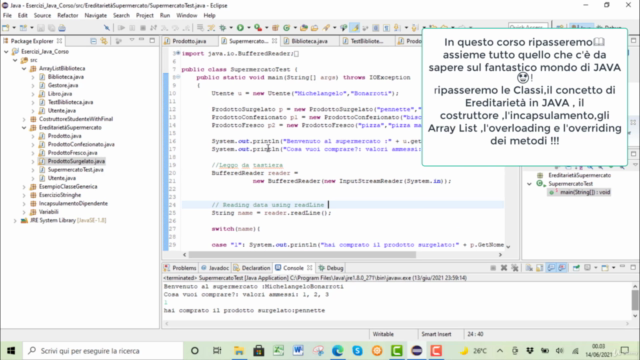Image resolution: width=640 pixels, height=360 pixels.
Task: Click Collapse All in Package Explorer
Action: tap(93, 41)
